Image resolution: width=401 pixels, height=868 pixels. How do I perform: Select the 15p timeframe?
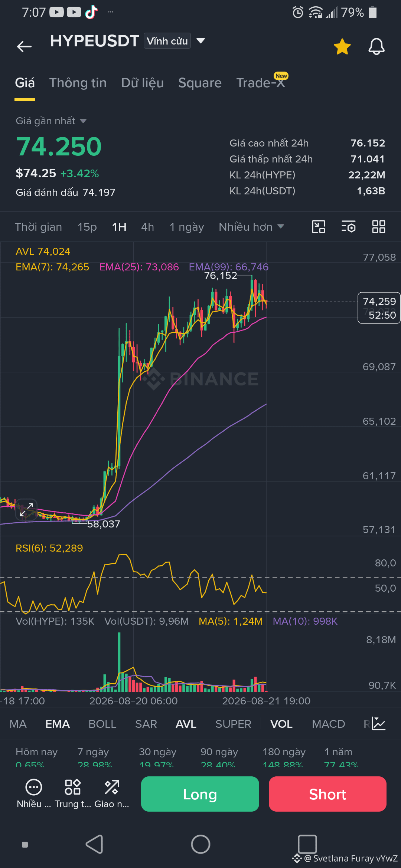point(87,227)
